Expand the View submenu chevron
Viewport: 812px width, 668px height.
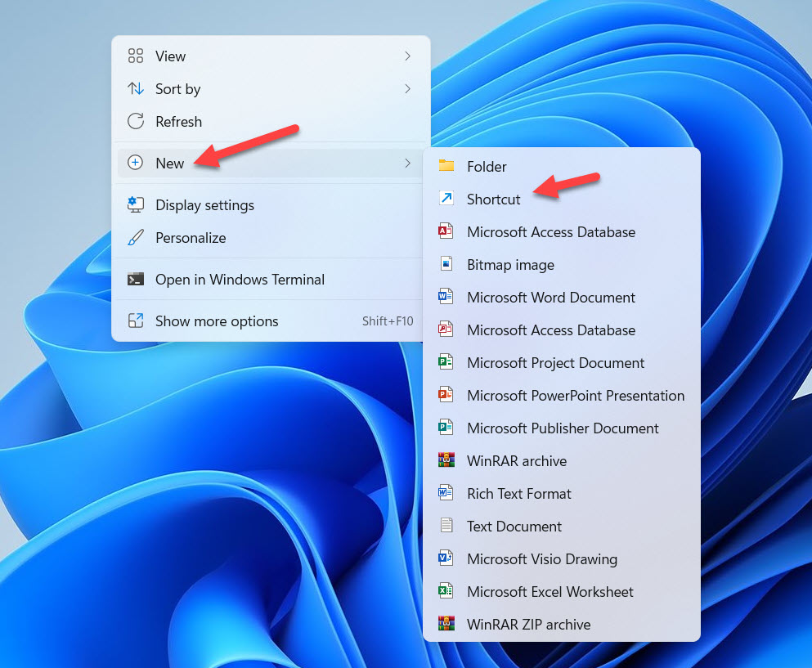coord(407,56)
